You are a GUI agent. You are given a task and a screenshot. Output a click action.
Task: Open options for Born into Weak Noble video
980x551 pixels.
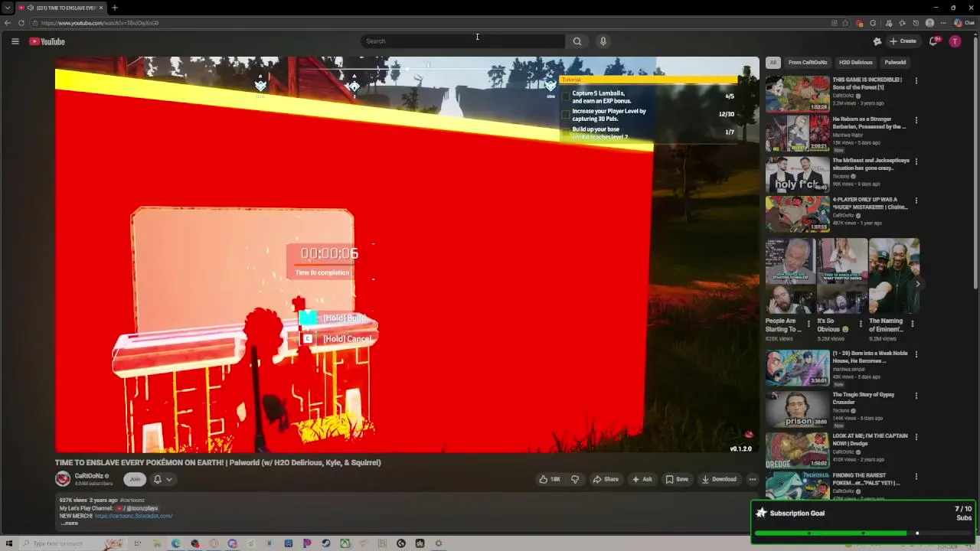916,354
